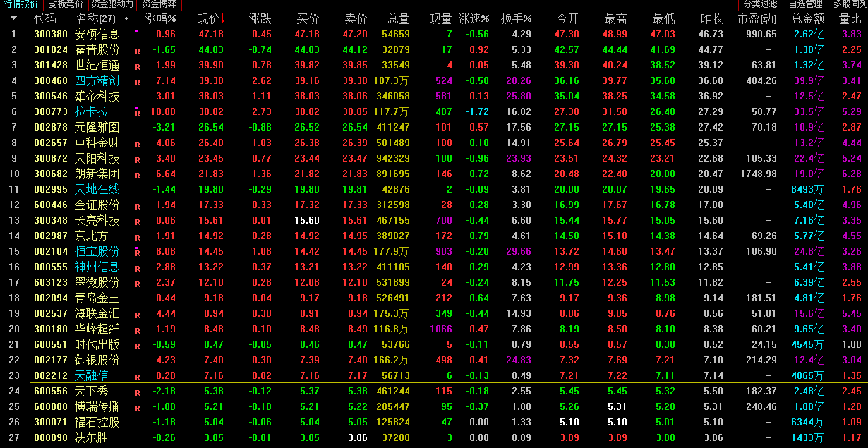The width and height of the screenshot is (868, 448).
Task: Open the 资金博弈 tab
Action: (159, 4)
